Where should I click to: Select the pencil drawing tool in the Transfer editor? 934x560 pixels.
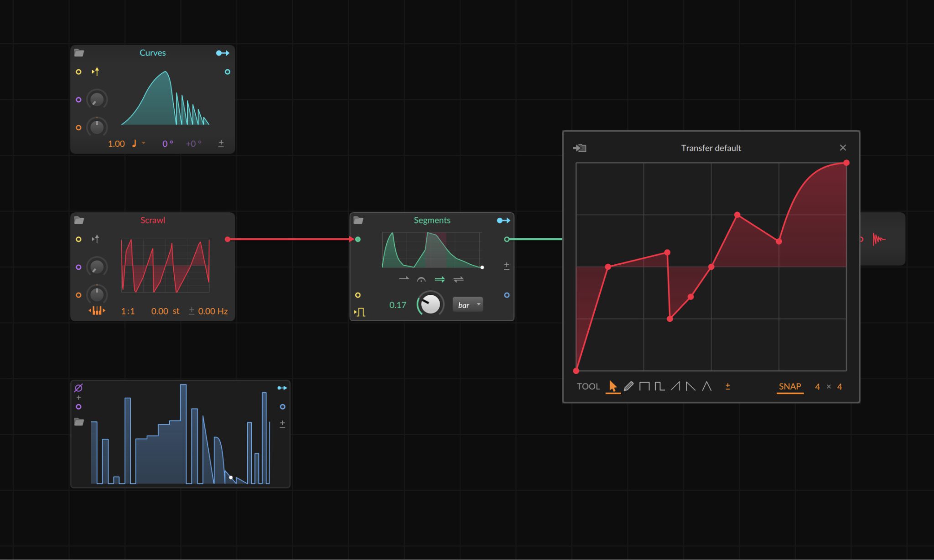coord(628,386)
